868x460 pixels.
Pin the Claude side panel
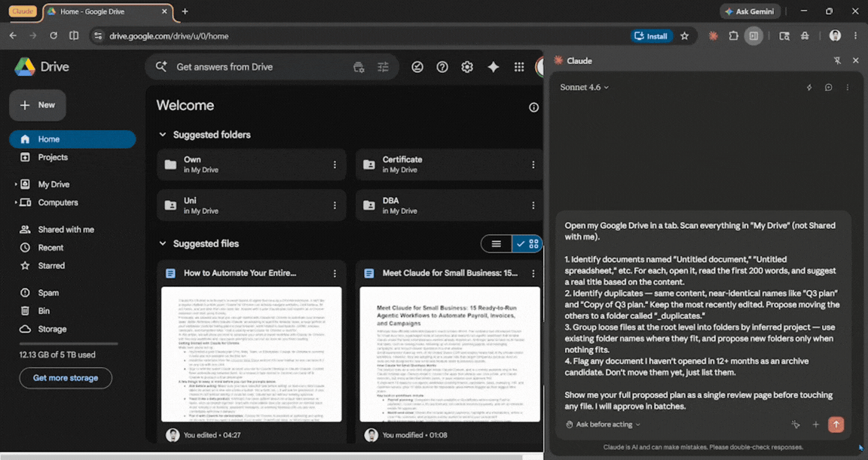pyautogui.click(x=837, y=61)
